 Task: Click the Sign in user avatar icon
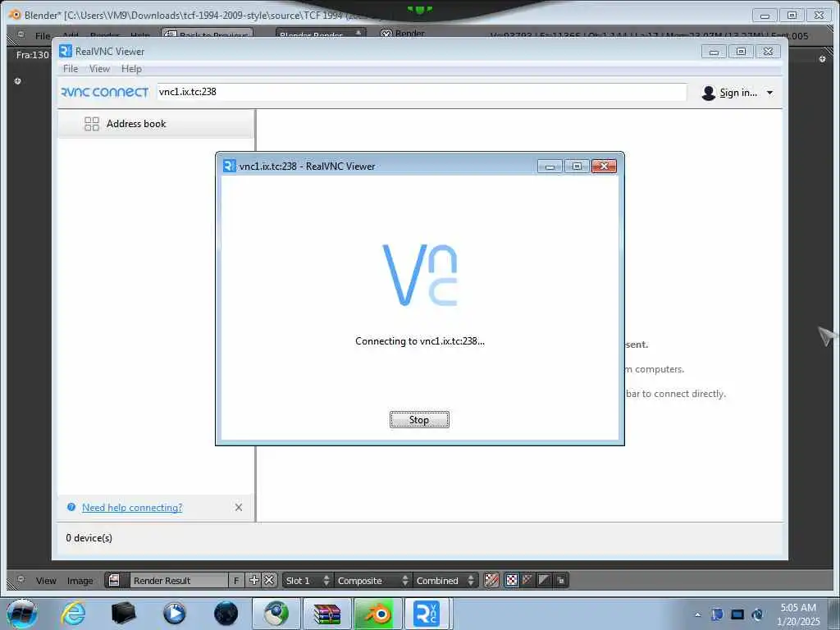[x=708, y=93]
